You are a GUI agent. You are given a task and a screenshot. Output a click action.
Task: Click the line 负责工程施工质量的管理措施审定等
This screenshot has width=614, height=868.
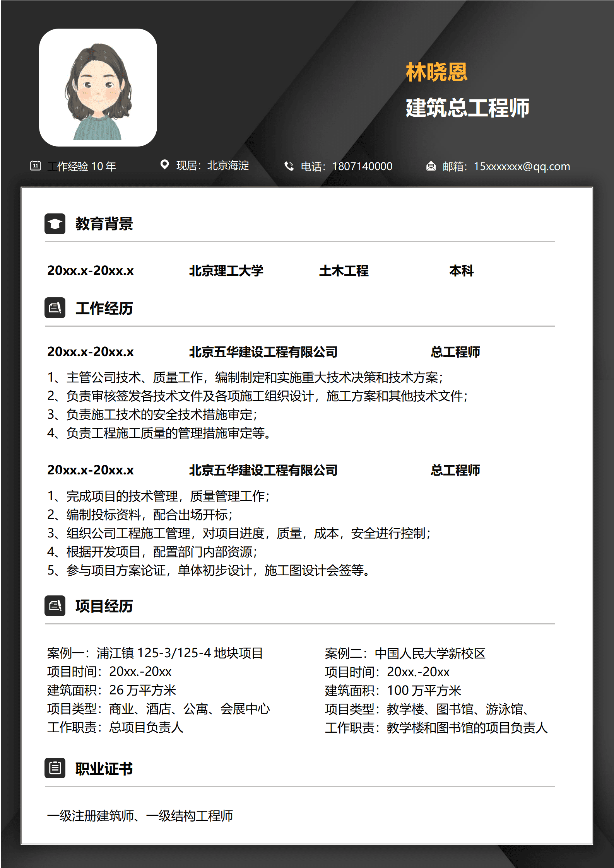tap(159, 433)
